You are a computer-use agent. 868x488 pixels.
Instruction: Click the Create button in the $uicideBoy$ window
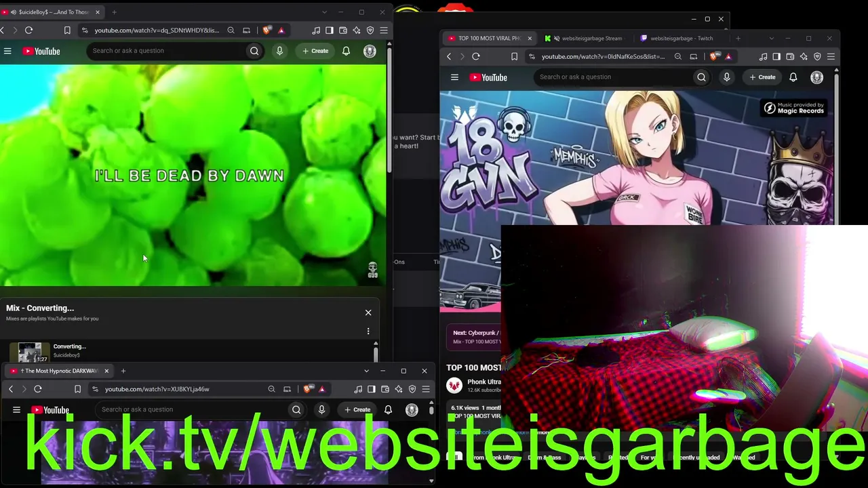315,51
